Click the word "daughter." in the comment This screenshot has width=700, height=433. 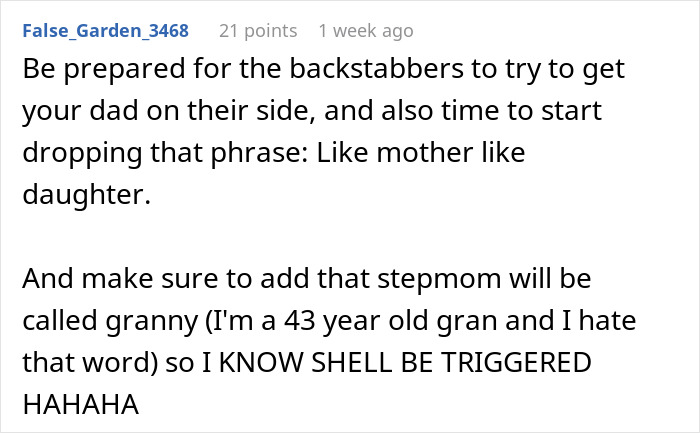pos(85,195)
